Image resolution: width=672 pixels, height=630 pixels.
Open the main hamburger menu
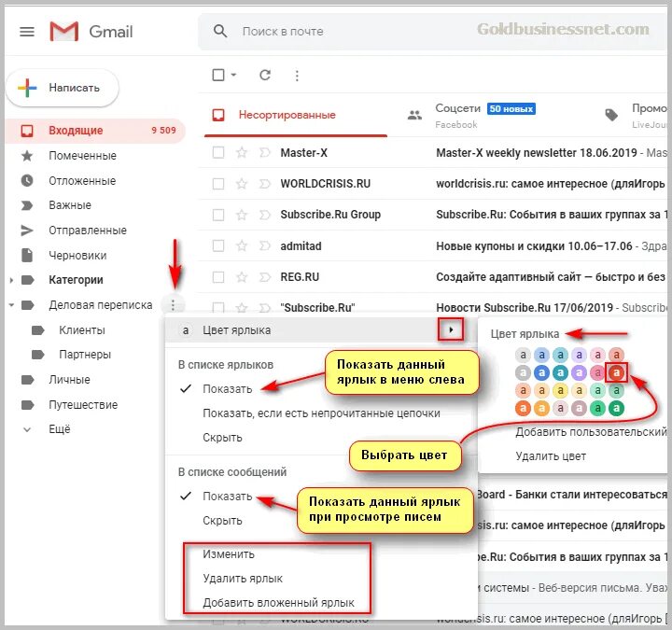pos(27,32)
